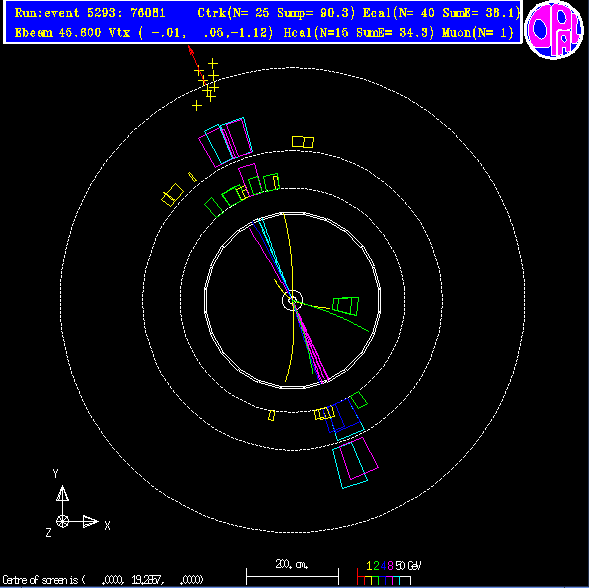Click the magenta 8 in the GeV legend

click(x=390, y=566)
